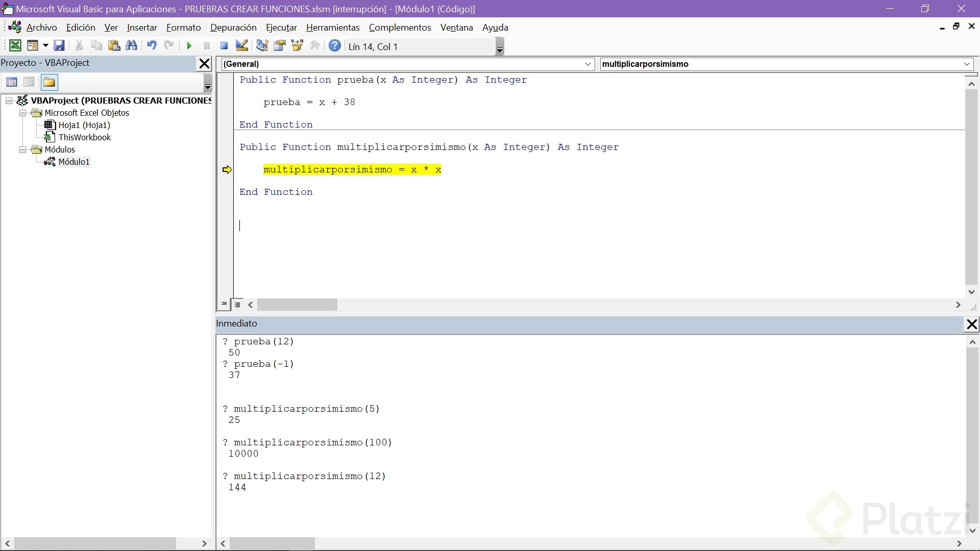980x551 pixels.
Task: Run the macro with the green play button
Action: 189,46
